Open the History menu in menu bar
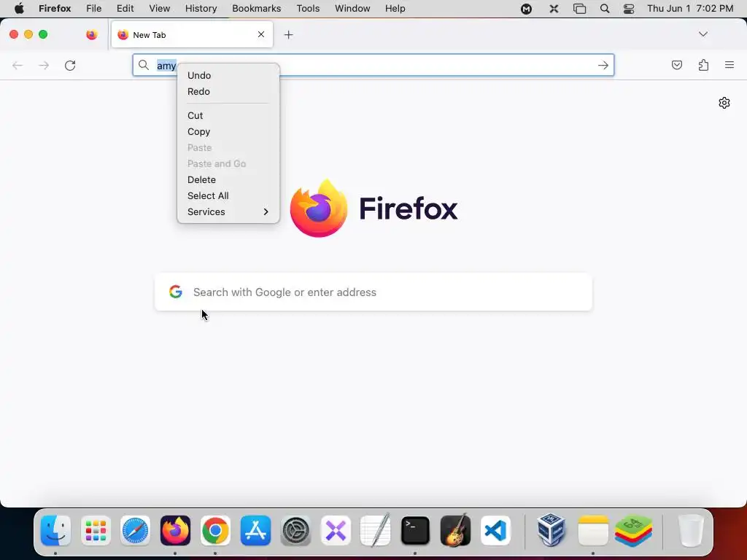747x560 pixels. click(x=201, y=9)
